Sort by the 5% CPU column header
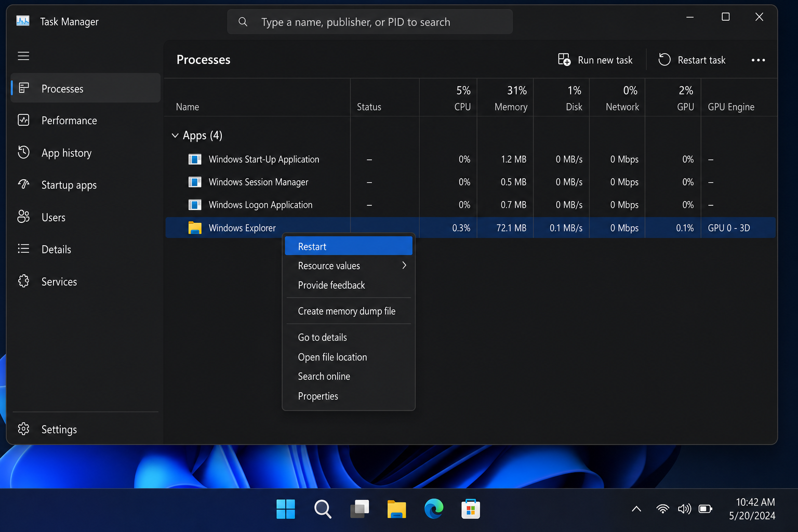 pos(448,98)
